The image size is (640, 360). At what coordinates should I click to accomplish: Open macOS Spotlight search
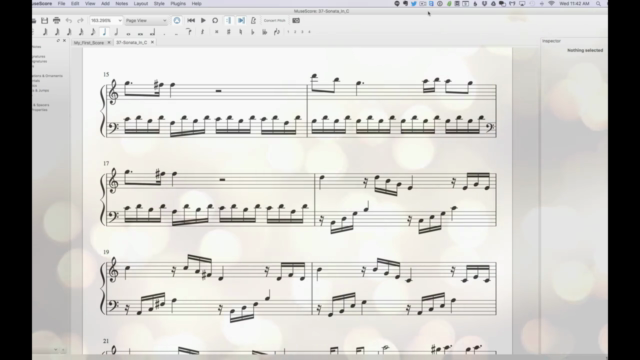pos(598,4)
